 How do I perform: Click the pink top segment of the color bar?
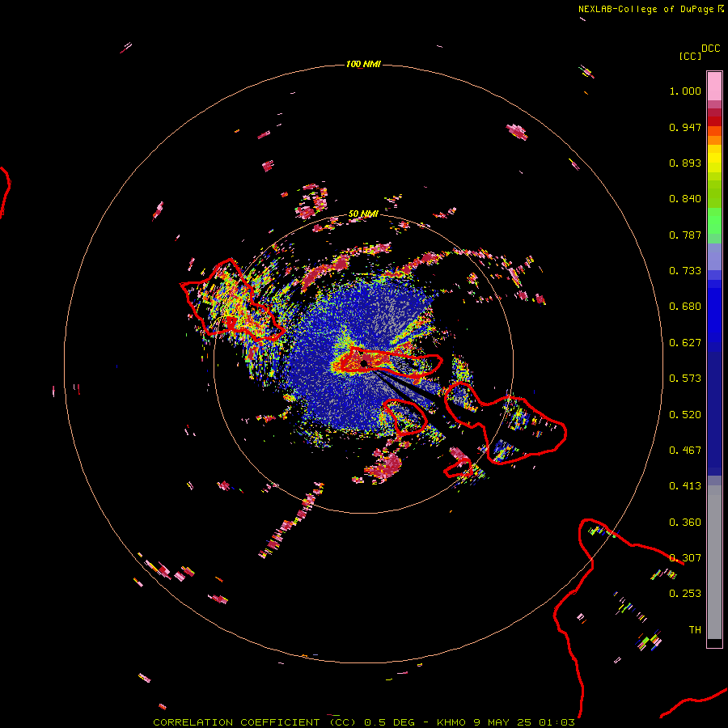[714, 87]
